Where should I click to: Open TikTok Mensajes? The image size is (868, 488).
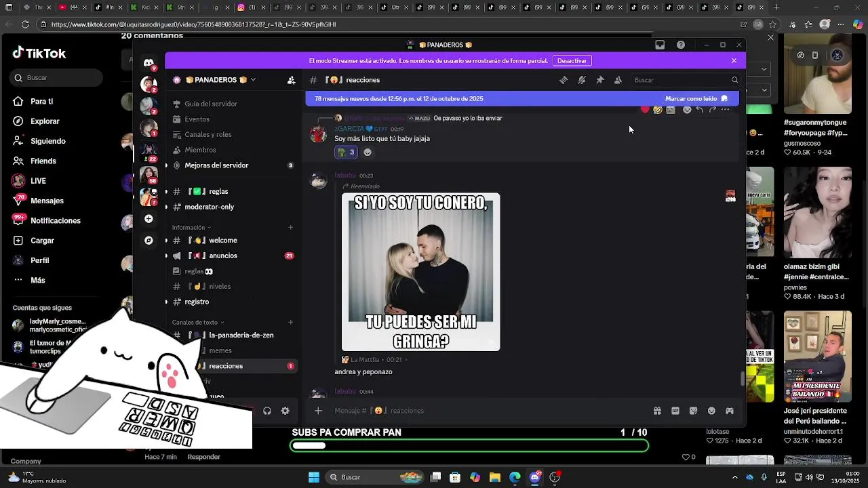pos(47,201)
